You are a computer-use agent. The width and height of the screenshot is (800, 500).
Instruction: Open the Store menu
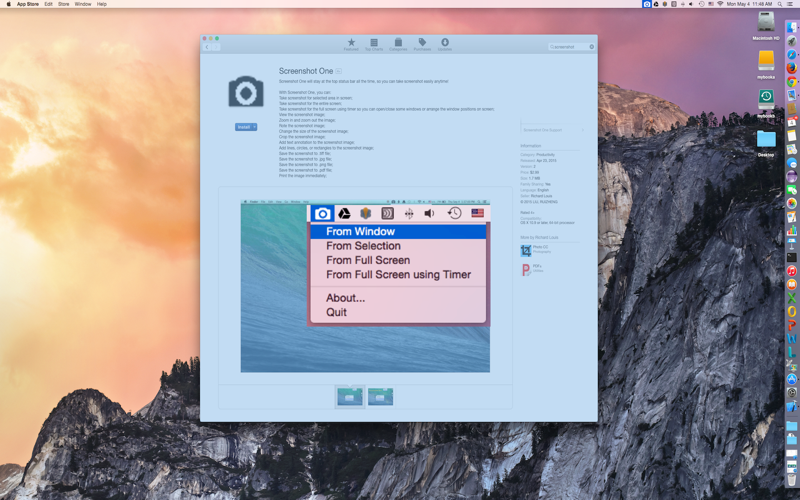pos(64,4)
